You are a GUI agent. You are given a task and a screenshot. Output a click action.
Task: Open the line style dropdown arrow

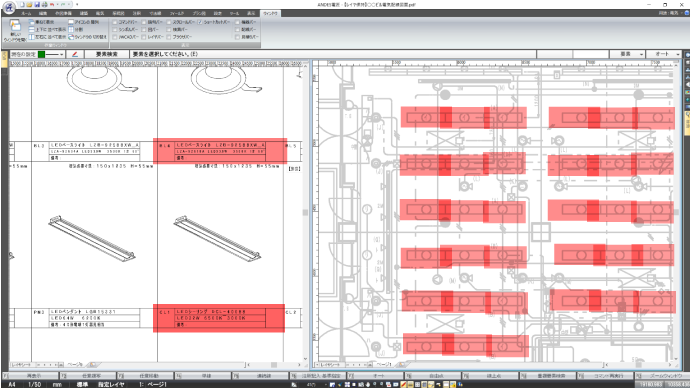point(62,54)
